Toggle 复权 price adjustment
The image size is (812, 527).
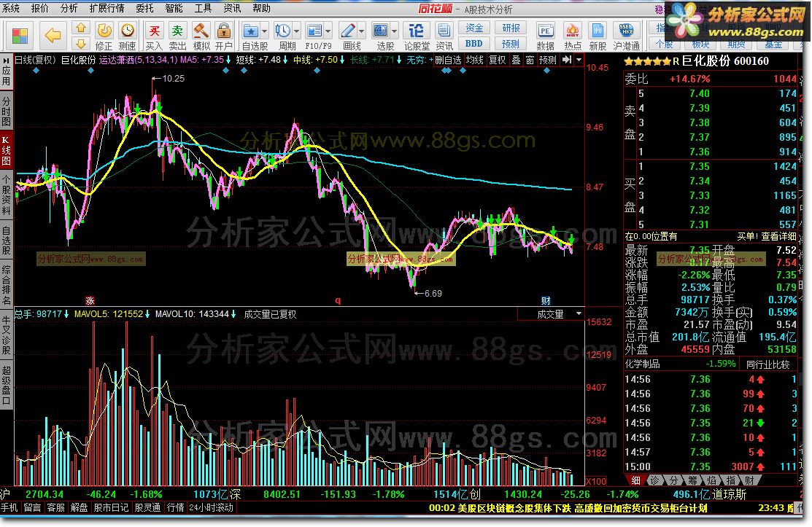tap(497, 60)
